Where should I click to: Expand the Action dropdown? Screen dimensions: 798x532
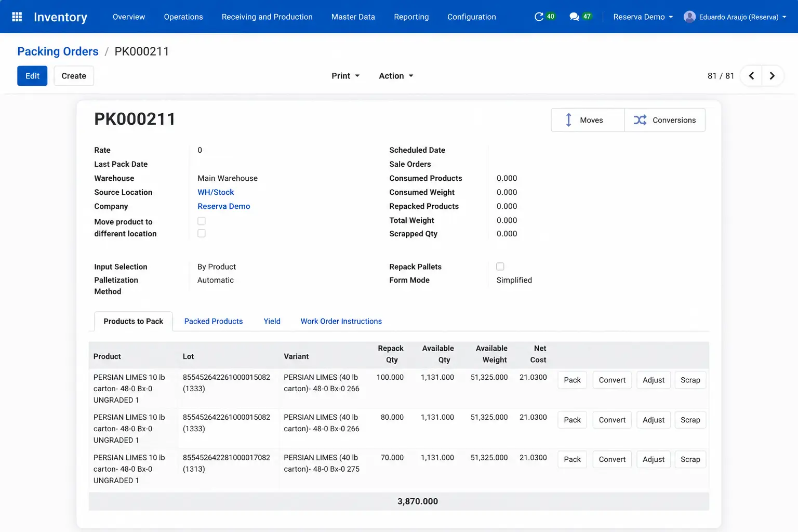point(396,76)
